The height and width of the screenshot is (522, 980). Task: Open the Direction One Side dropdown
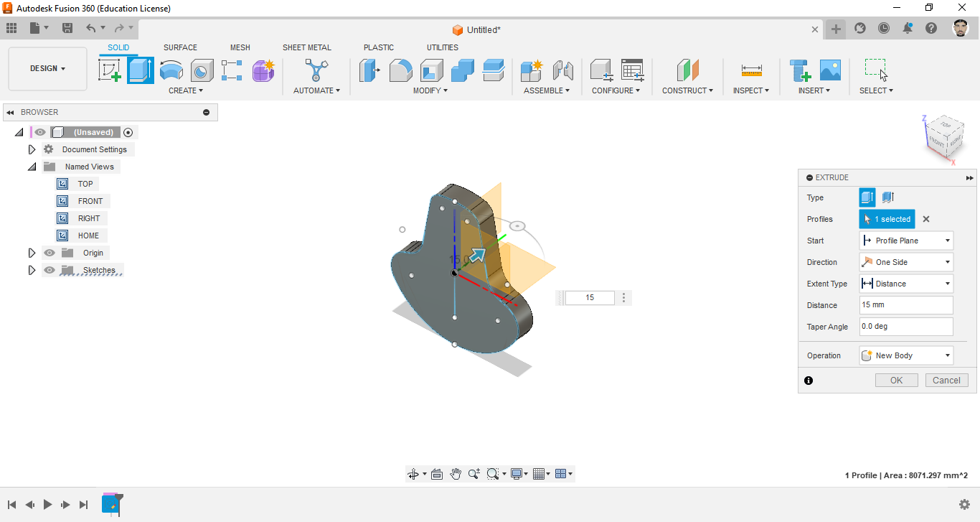point(906,262)
